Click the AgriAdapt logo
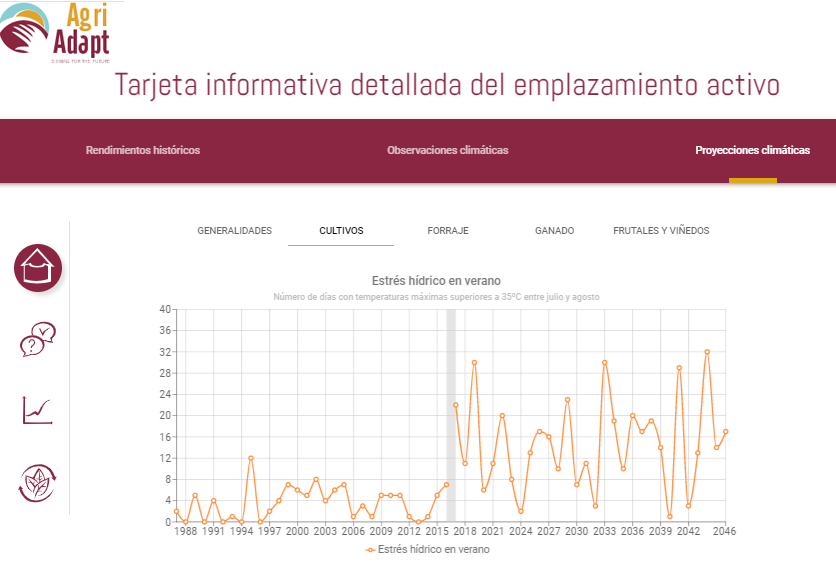836x571 pixels. click(55, 33)
